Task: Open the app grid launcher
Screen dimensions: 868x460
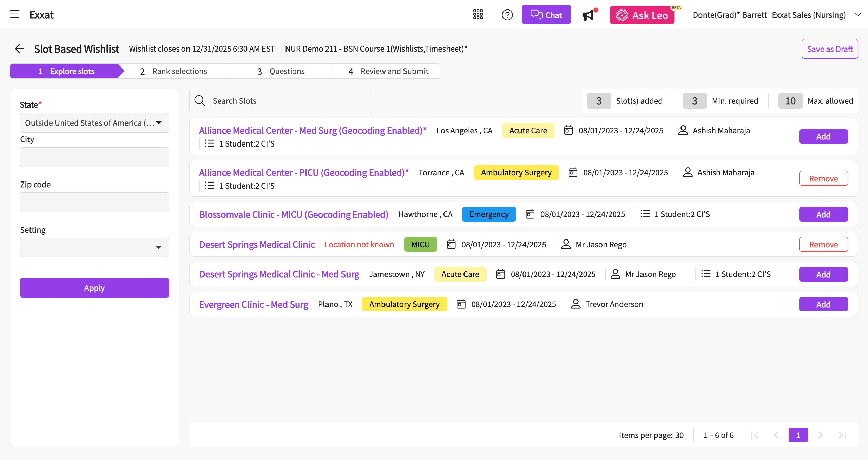Action: pyautogui.click(x=478, y=14)
